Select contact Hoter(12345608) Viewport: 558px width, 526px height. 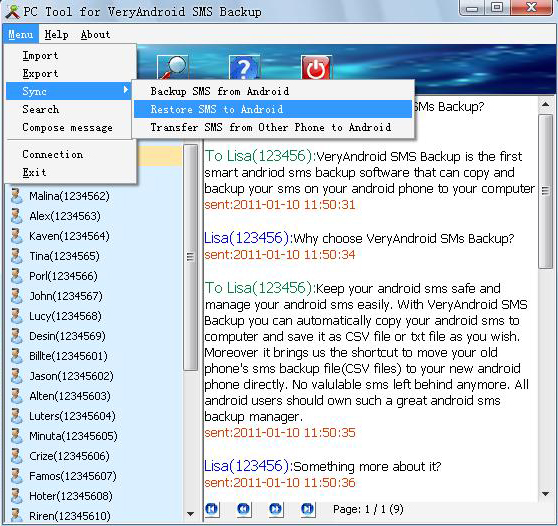tap(71, 496)
